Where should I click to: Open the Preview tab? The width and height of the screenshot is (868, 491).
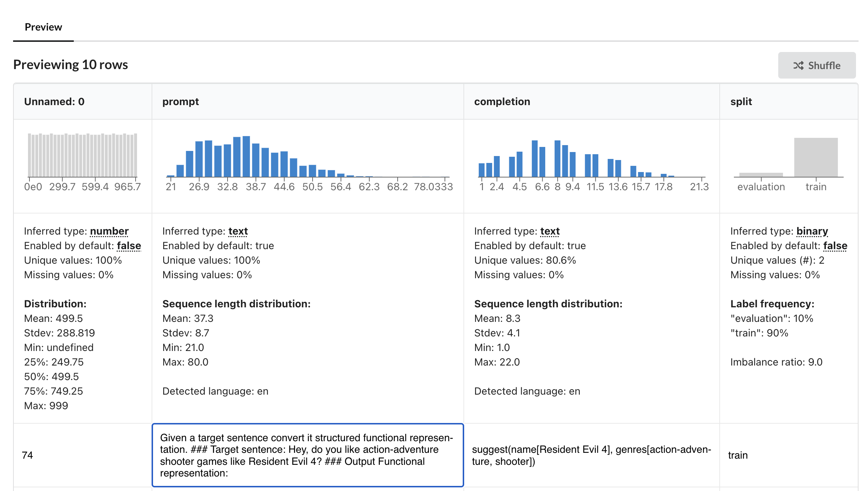tap(43, 27)
